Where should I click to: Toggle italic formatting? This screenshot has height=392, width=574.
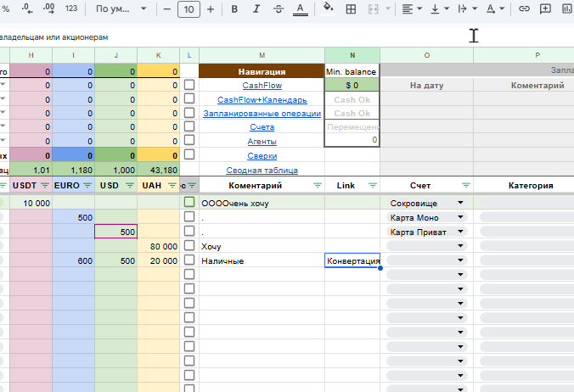click(x=256, y=9)
